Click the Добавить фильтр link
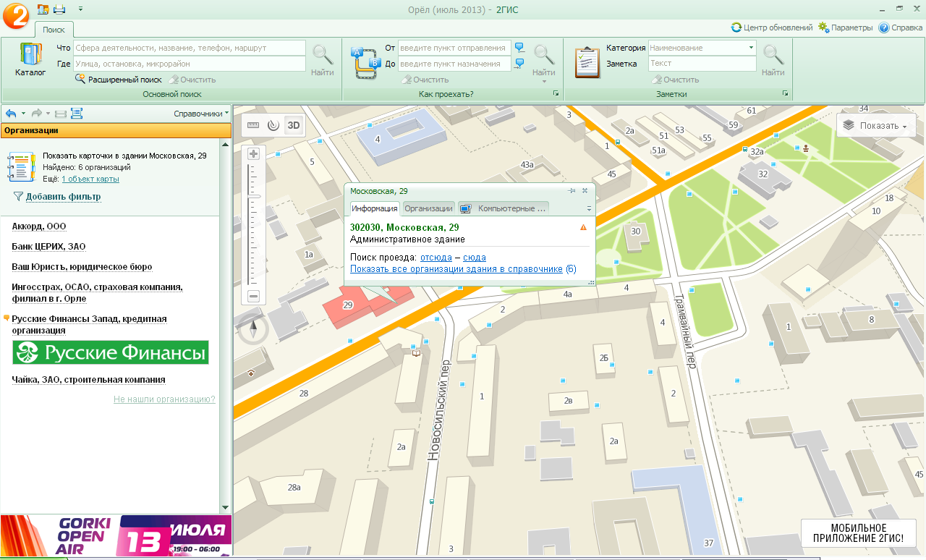 62,197
